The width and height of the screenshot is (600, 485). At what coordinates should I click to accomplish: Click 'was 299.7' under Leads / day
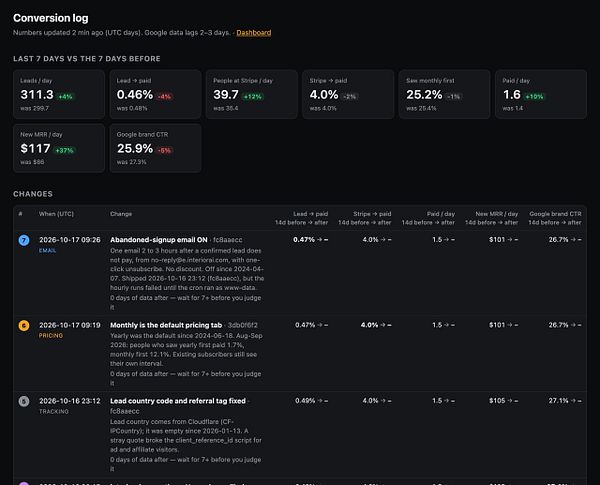34,108
